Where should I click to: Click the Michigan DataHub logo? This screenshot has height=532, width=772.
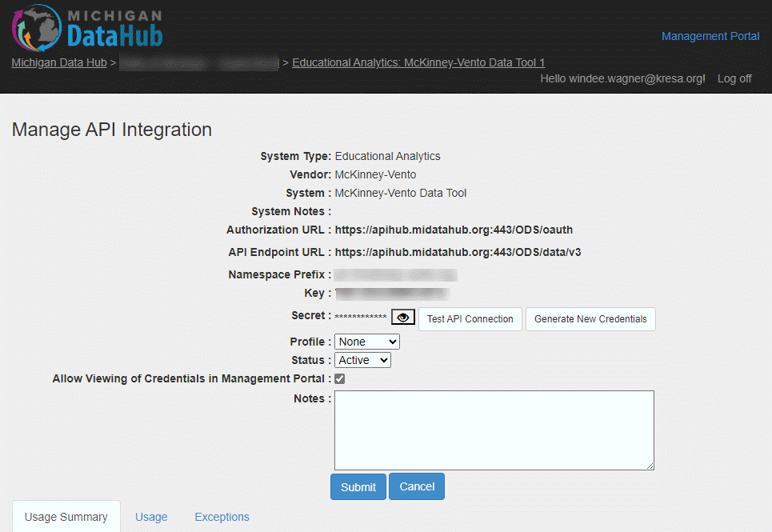click(x=87, y=28)
